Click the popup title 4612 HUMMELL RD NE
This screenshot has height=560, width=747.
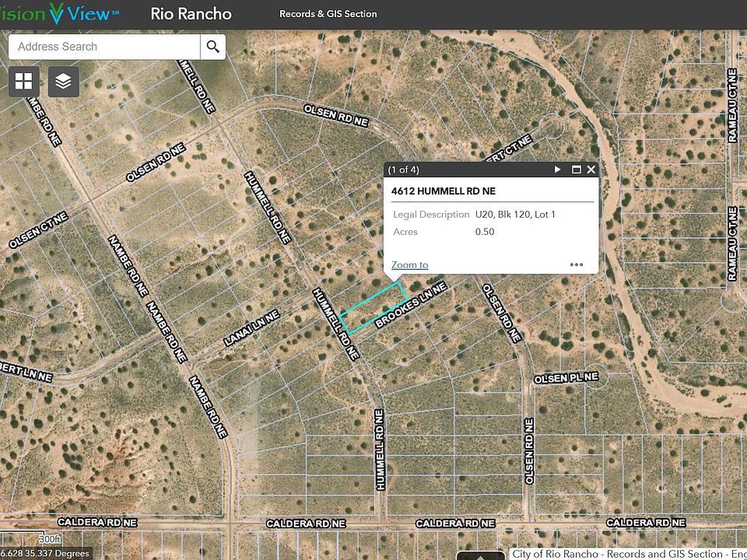pyautogui.click(x=444, y=191)
